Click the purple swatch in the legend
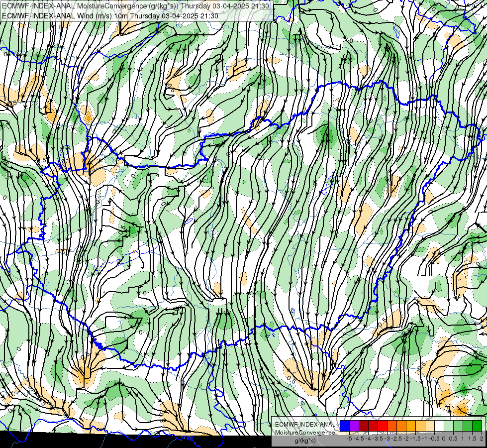The width and height of the screenshot is (487, 448). (354, 426)
